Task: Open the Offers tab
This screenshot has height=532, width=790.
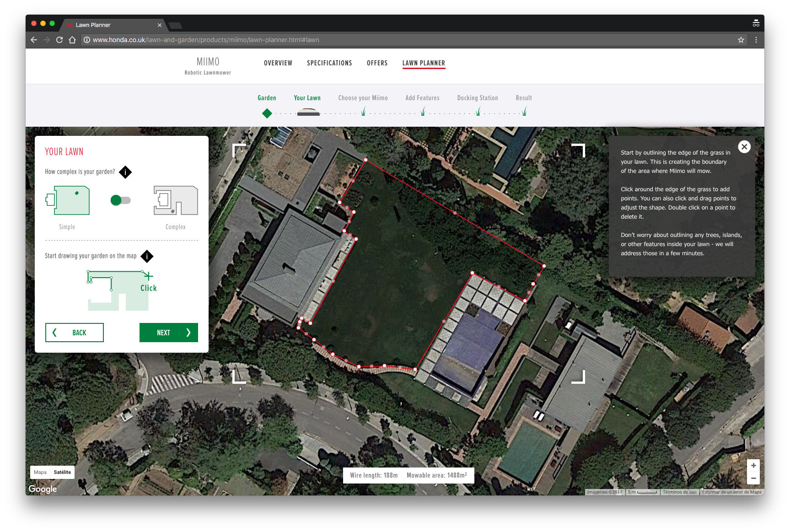Action: [377, 63]
